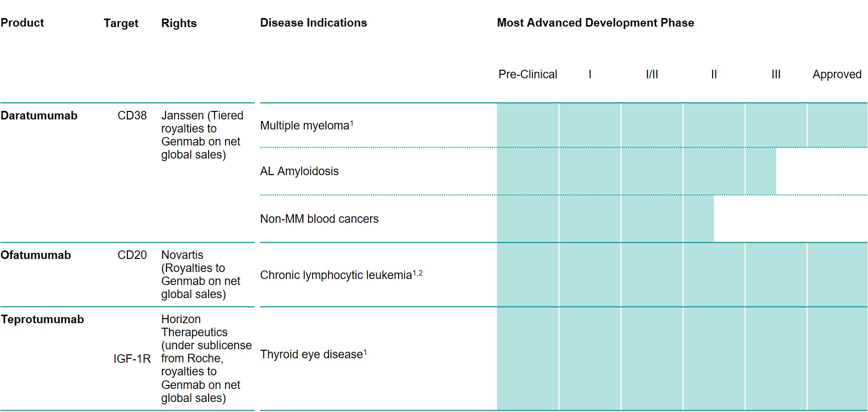Click the Non-MM blood cancers indication

pos(319,219)
